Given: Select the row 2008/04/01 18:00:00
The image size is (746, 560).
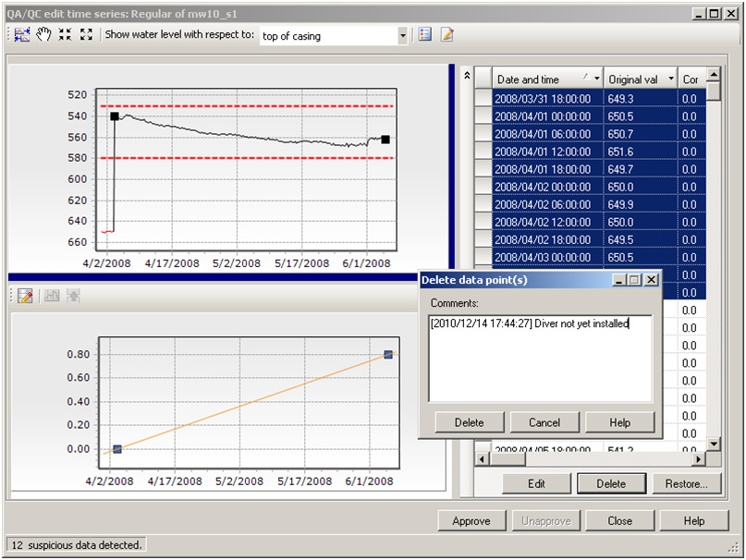Looking at the screenshot, I should click(x=591, y=169).
